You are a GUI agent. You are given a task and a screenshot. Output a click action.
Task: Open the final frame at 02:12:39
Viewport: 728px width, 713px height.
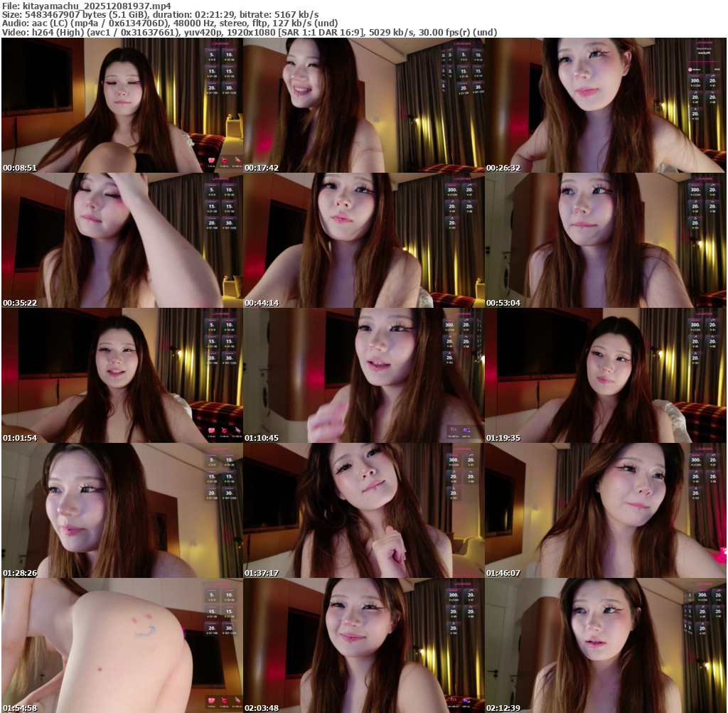click(x=605, y=645)
